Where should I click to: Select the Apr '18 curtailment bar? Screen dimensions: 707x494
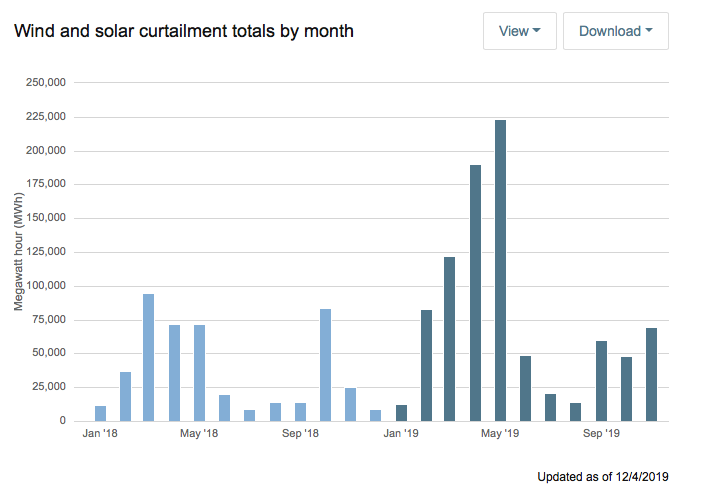pyautogui.click(x=174, y=373)
